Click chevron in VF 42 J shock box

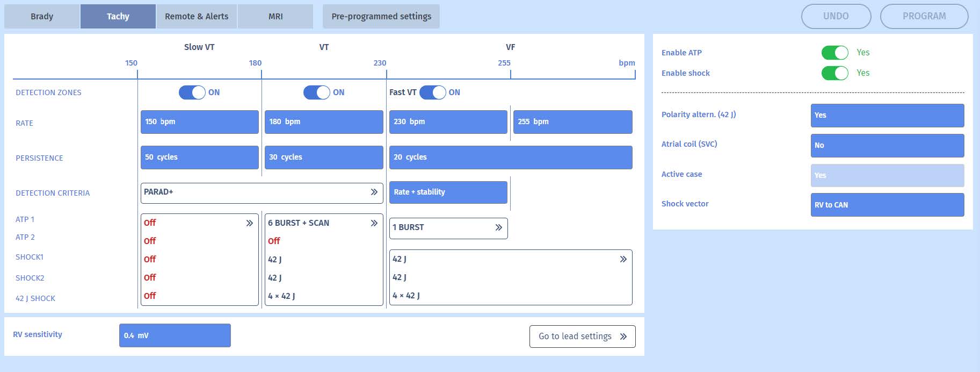[623, 259]
